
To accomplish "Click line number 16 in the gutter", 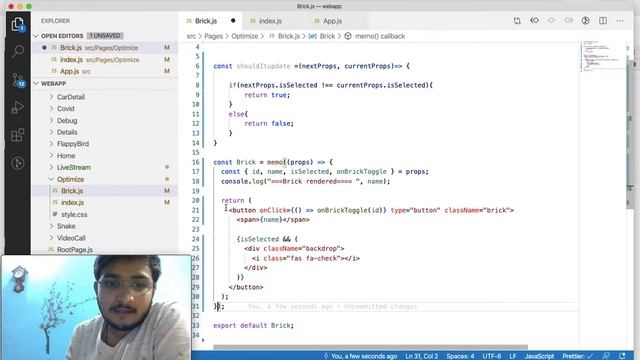I will point(196,162).
